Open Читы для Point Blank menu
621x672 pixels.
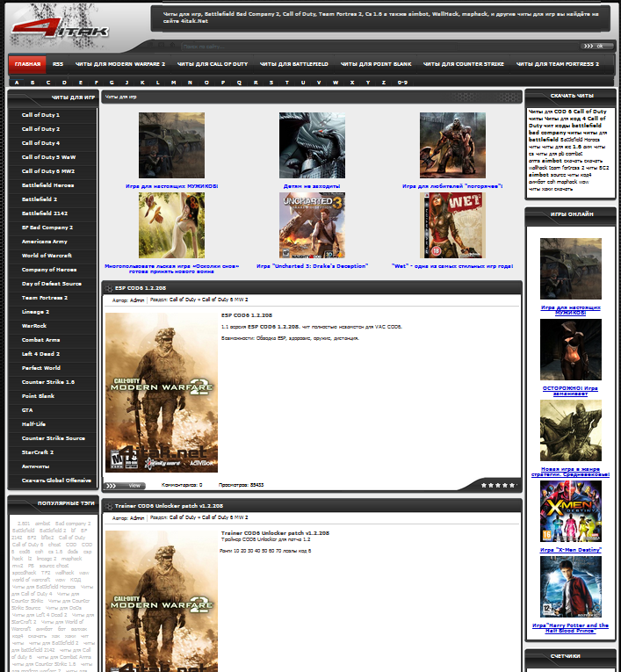(376, 64)
